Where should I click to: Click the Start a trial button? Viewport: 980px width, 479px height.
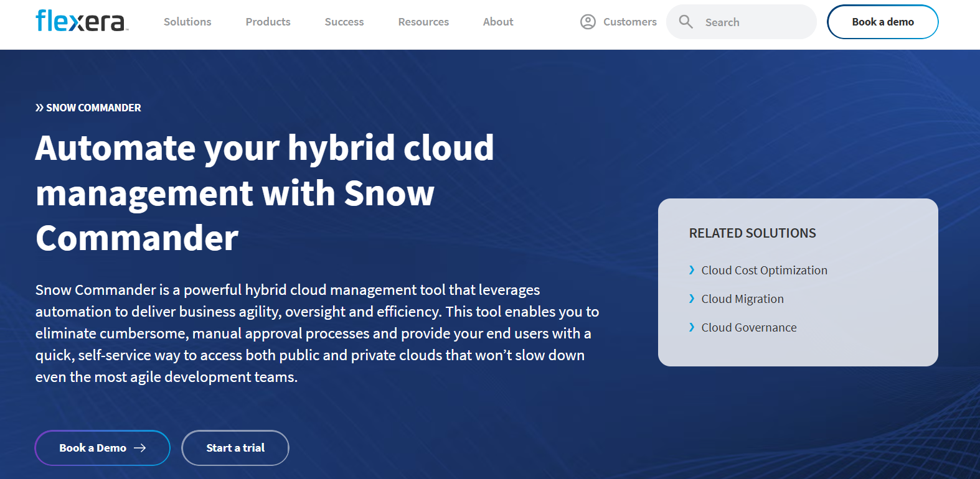tap(235, 448)
